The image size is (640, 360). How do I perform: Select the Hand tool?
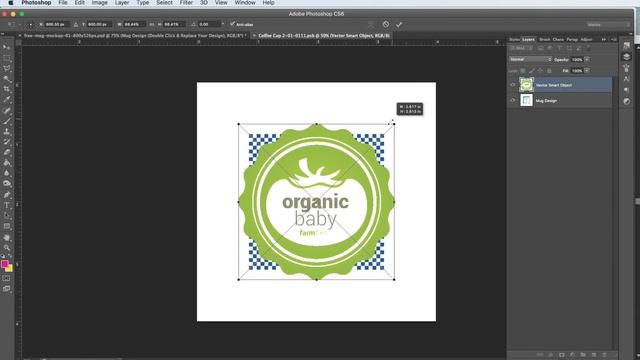point(7,237)
